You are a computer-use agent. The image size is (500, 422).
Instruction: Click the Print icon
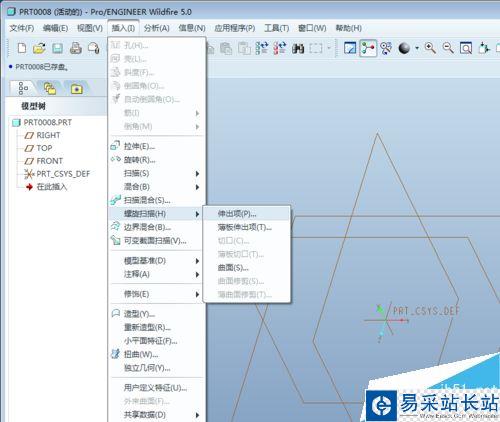click(76, 48)
